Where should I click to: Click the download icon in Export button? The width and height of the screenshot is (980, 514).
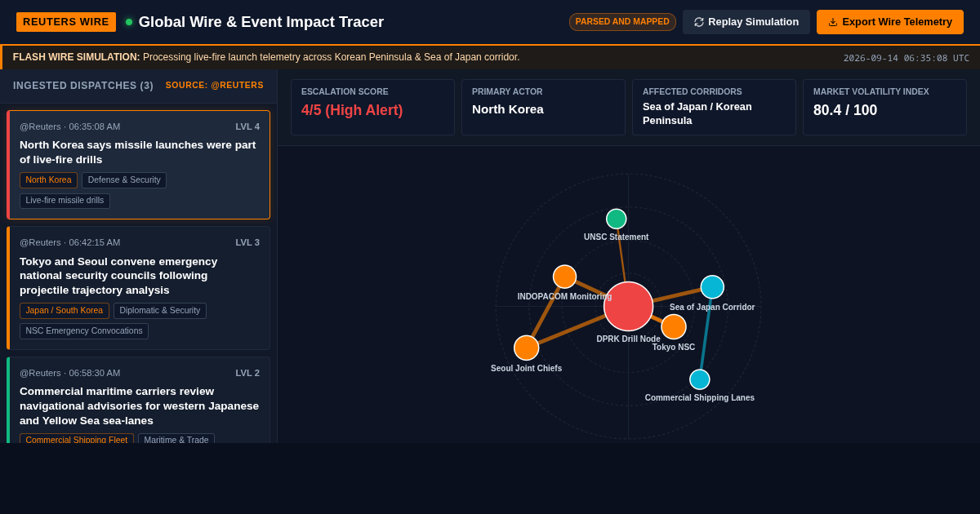coord(833,22)
